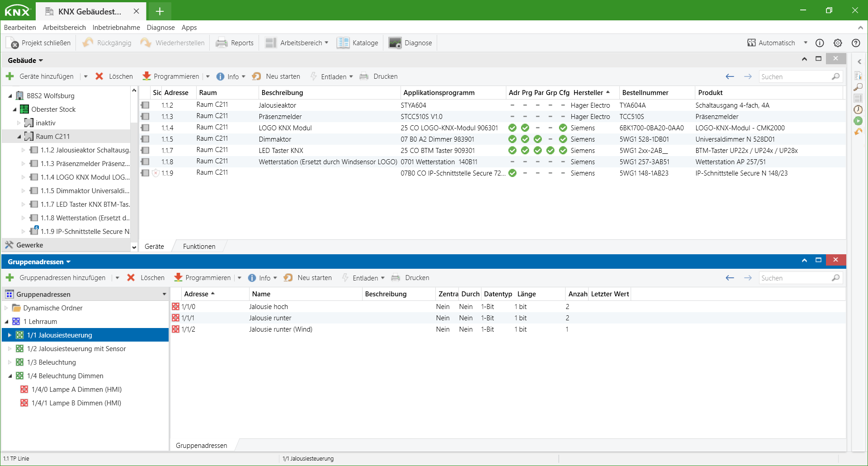Viewport: 868px width, 466px height.
Task: Select 1/4/0 Lampe A Dimmen address
Action: point(76,390)
